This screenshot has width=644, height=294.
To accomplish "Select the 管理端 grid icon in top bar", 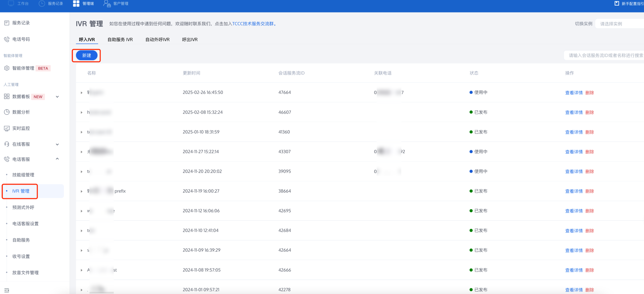I will click(x=76, y=3).
